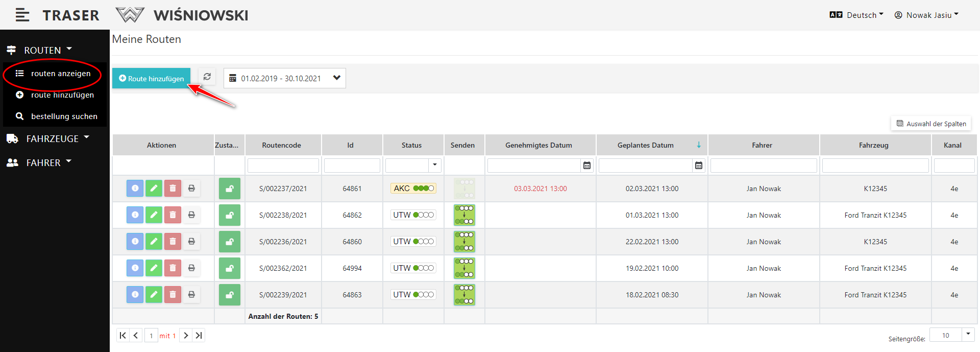
Task: Print route S/002362/2021 with the printer icon
Action: (191, 268)
